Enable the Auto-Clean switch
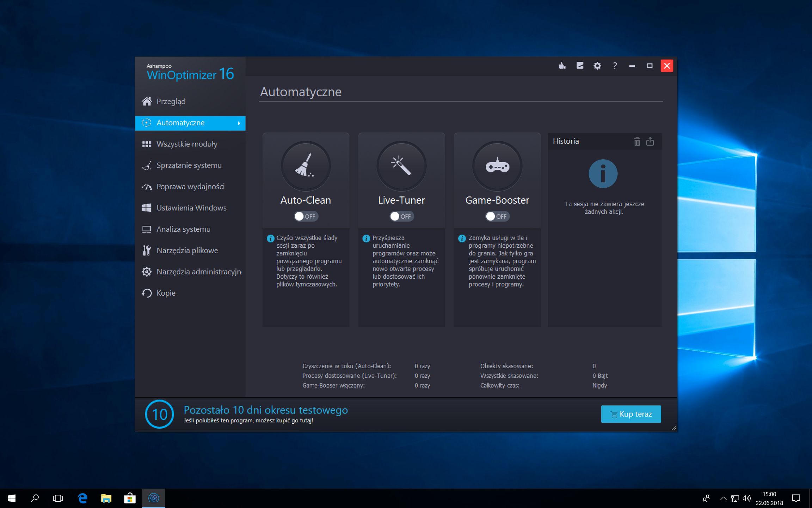 [306, 216]
